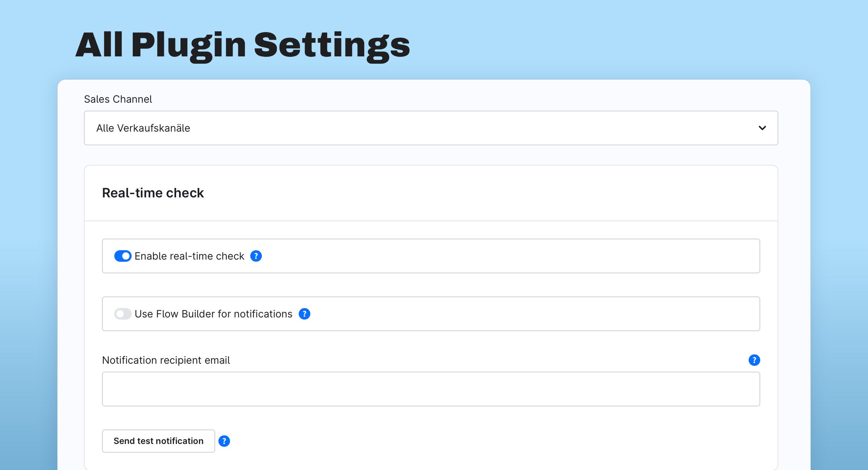View help beside Send test notification button

(224, 441)
